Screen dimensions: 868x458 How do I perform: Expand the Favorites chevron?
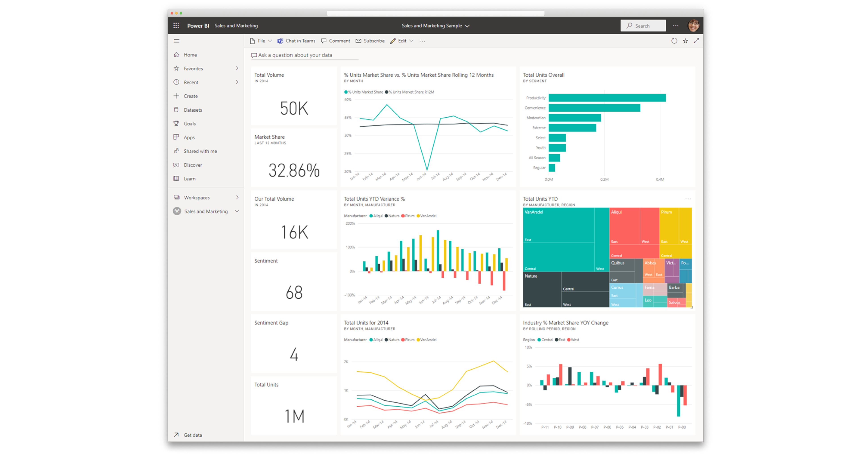[x=237, y=68]
